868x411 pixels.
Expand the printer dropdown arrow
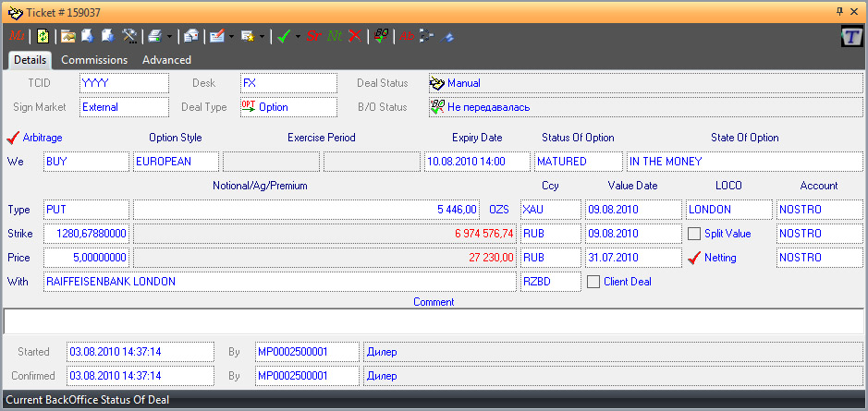[169, 37]
